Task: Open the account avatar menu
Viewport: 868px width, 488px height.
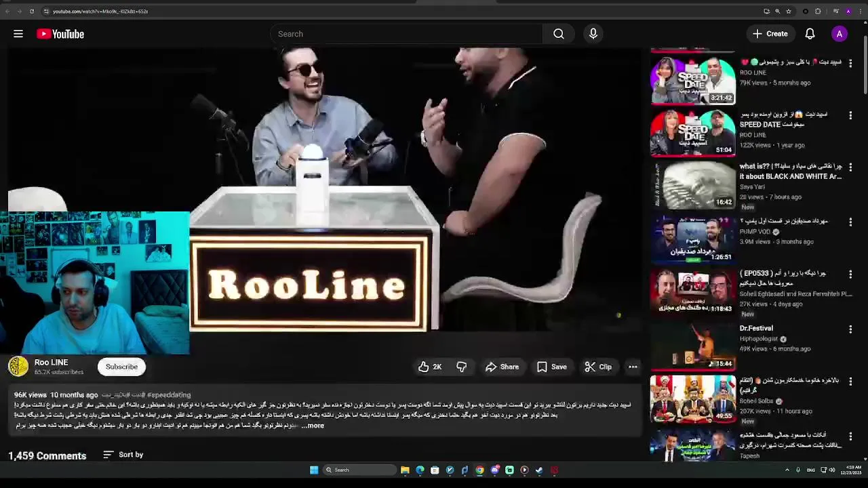Action: [x=840, y=34]
